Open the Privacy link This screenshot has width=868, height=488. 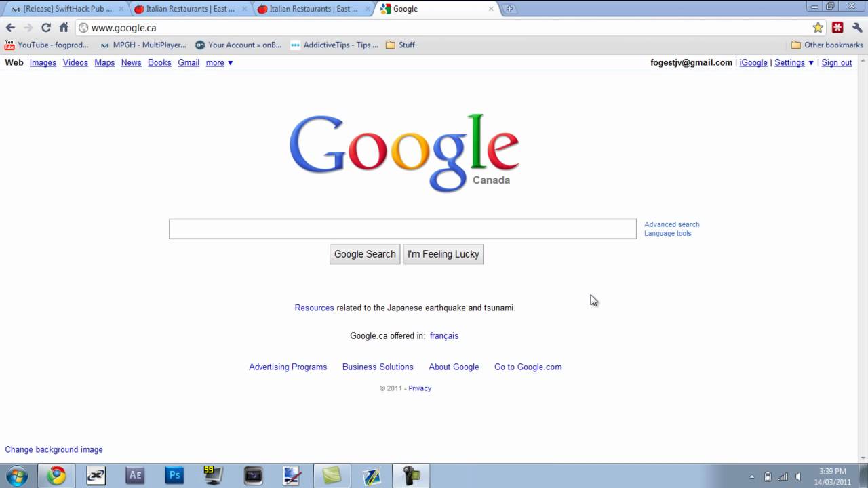(x=420, y=388)
